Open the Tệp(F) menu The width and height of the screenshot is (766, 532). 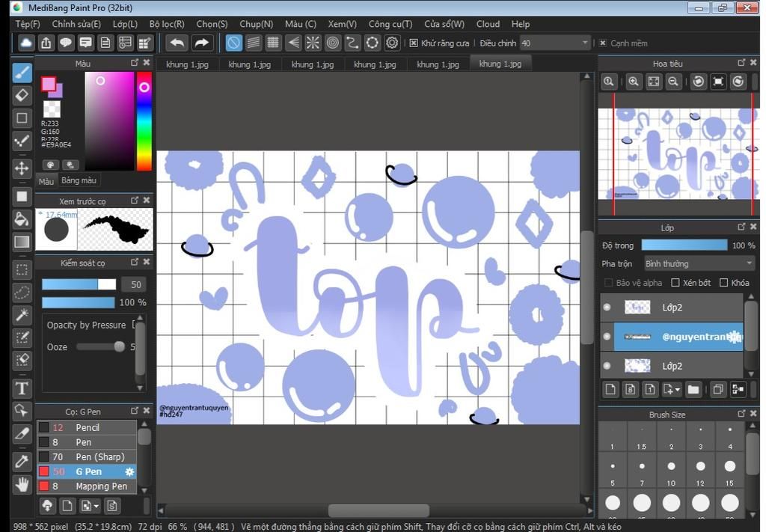28,24
